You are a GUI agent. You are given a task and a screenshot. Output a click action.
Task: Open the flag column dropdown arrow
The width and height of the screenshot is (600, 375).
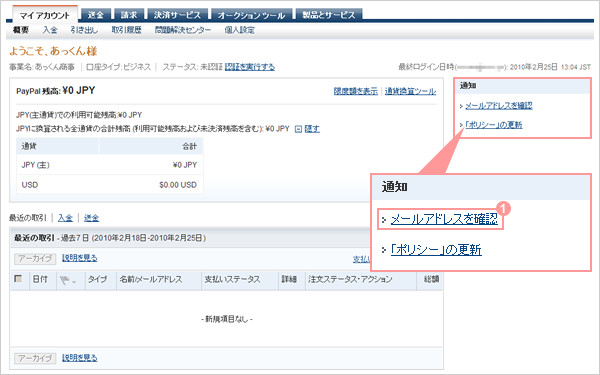(74, 282)
